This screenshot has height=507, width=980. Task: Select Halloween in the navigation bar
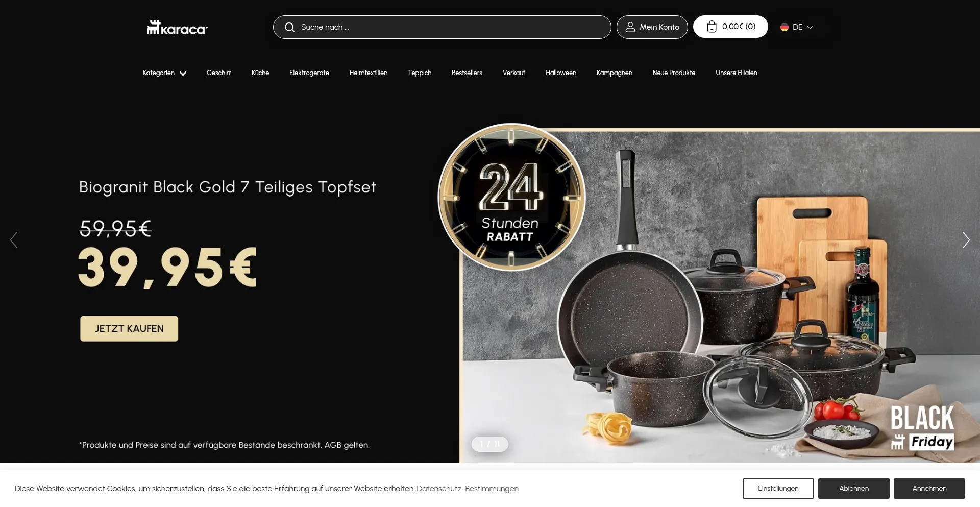coord(561,73)
